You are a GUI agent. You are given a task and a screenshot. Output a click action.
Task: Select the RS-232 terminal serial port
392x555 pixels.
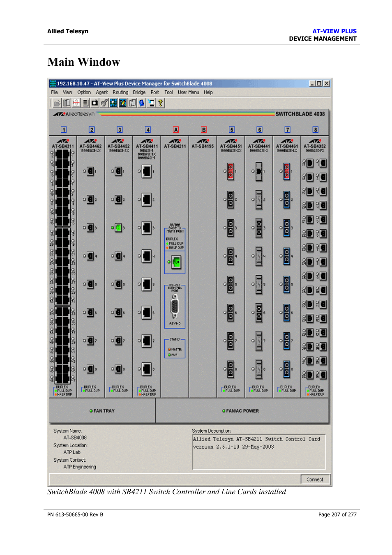pyautogui.click(x=175, y=307)
